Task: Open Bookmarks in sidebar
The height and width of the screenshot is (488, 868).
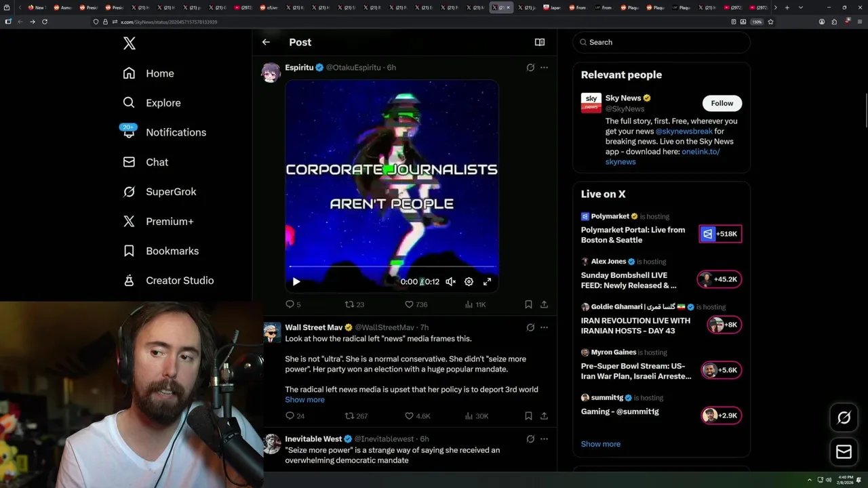Action: (161, 251)
